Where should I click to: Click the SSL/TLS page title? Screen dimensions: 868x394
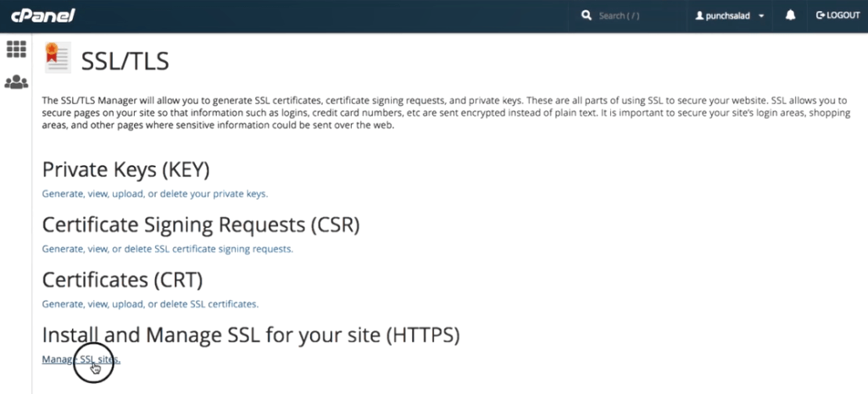[125, 61]
